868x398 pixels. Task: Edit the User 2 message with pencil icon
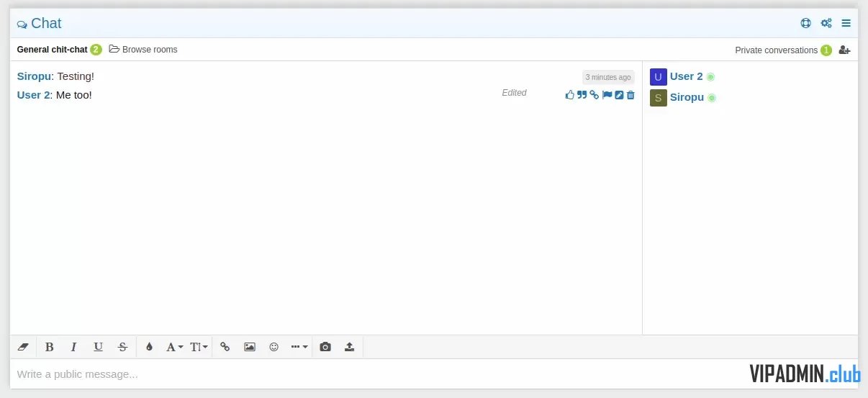coord(619,95)
